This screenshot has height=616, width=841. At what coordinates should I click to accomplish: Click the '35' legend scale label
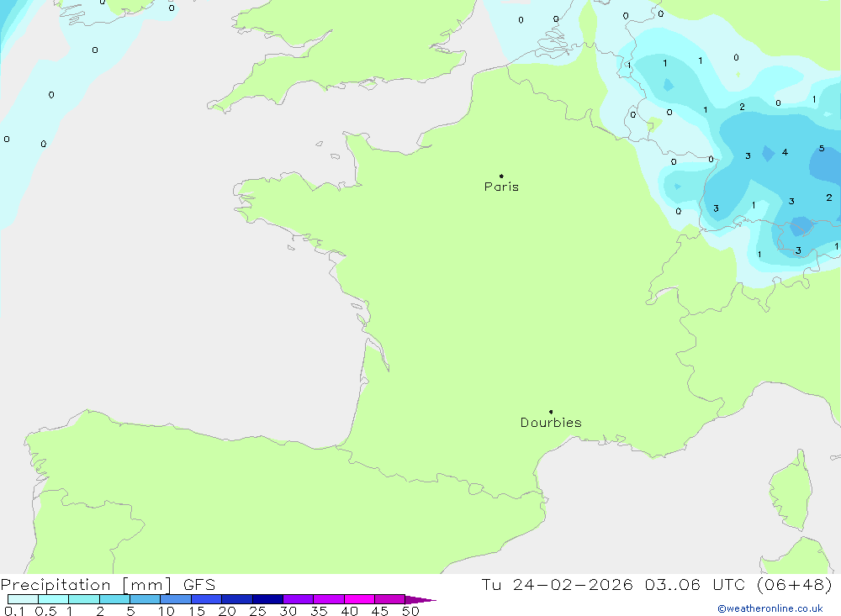point(319,611)
